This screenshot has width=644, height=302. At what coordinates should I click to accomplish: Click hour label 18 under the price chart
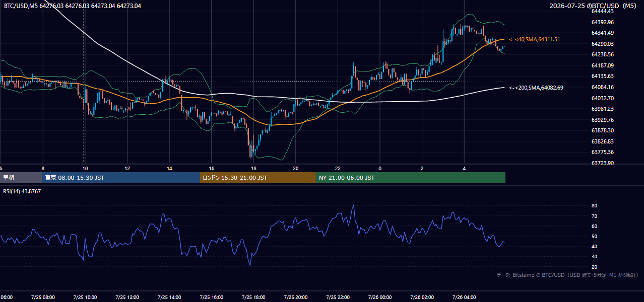pos(253,169)
